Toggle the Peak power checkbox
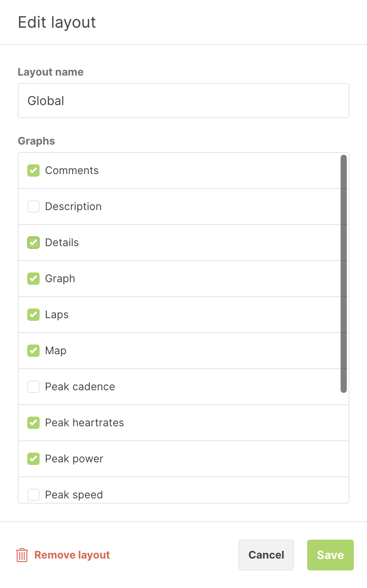The height and width of the screenshot is (588, 367). pos(33,459)
